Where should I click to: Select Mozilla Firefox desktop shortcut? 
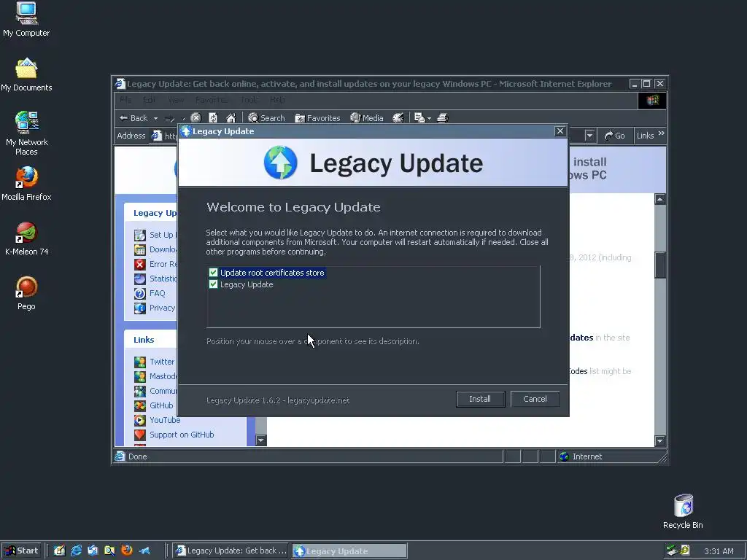pos(26,184)
